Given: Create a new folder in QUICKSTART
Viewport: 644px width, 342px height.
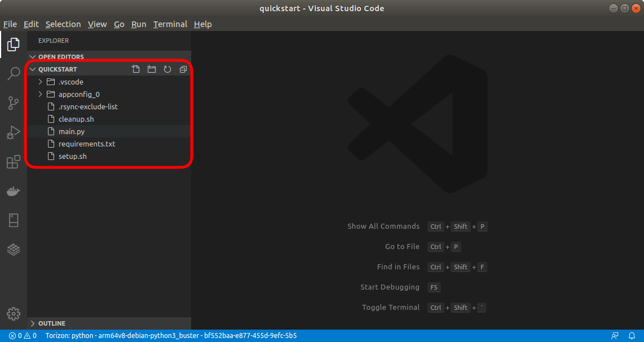Looking at the screenshot, I should [x=152, y=69].
